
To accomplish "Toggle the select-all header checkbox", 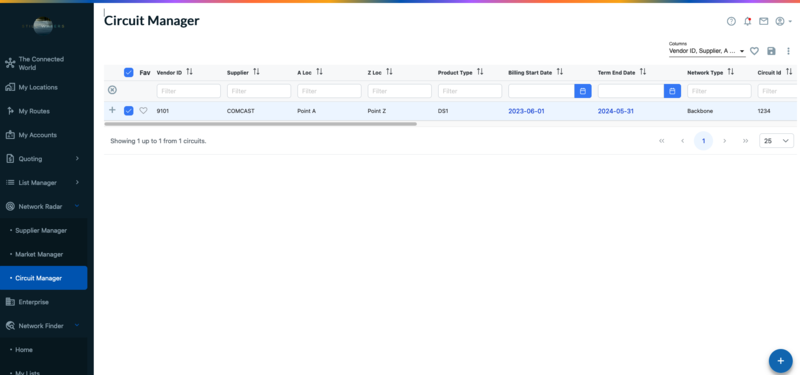I will pos(129,72).
